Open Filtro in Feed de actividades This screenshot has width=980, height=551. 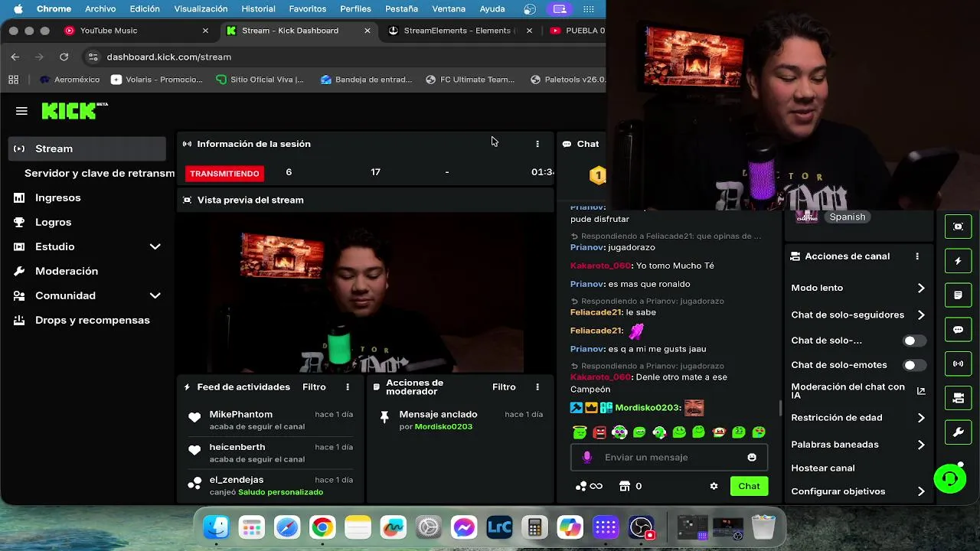[314, 387]
